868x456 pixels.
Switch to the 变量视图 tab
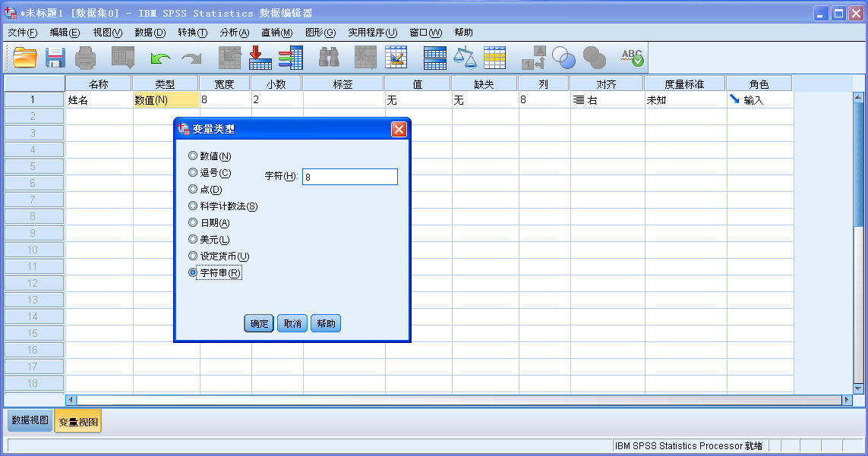click(78, 422)
